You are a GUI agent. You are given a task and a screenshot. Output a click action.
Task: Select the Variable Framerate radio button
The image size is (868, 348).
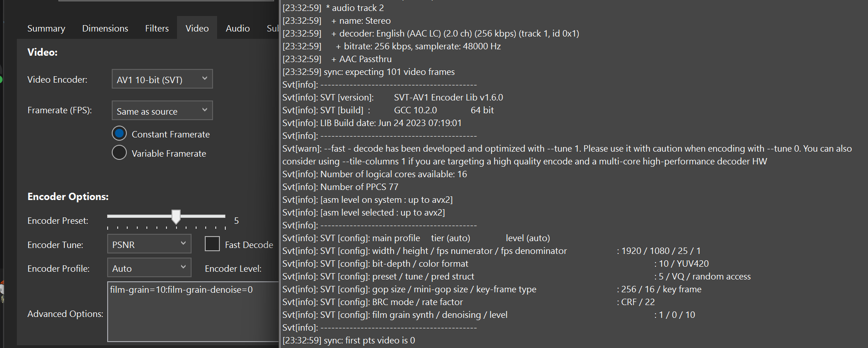[119, 153]
